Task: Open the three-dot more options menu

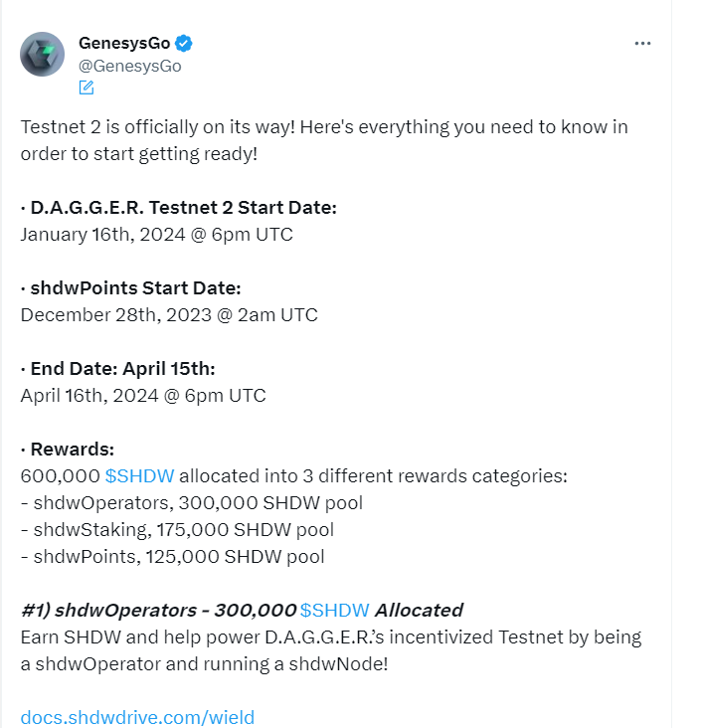Action: [644, 44]
